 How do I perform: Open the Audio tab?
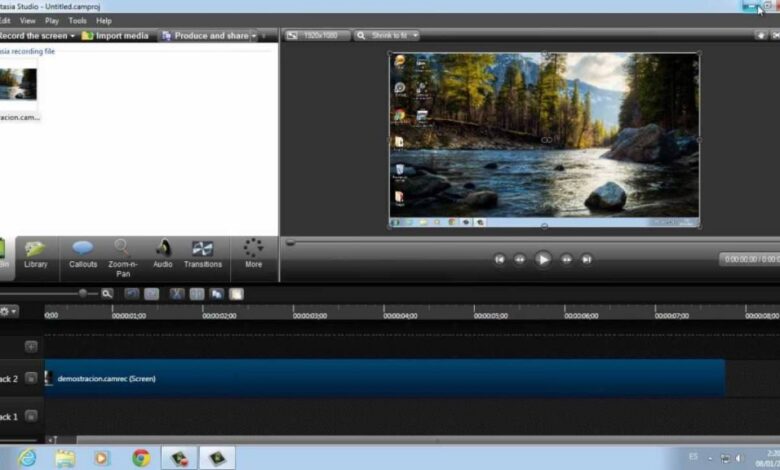click(163, 255)
